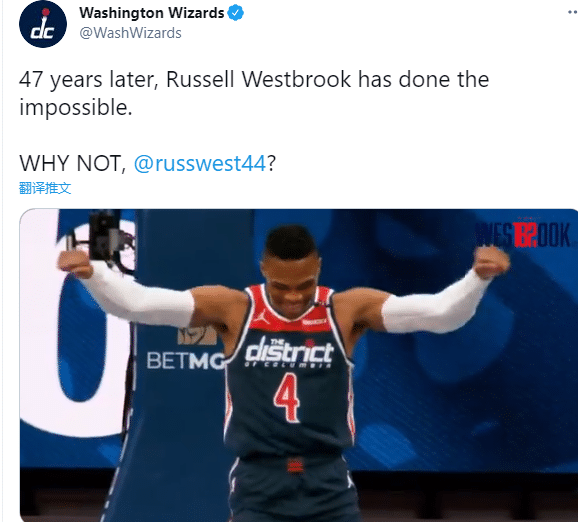Click the tweet text starting '47 years later'
578x522 pixels.
pos(254,93)
